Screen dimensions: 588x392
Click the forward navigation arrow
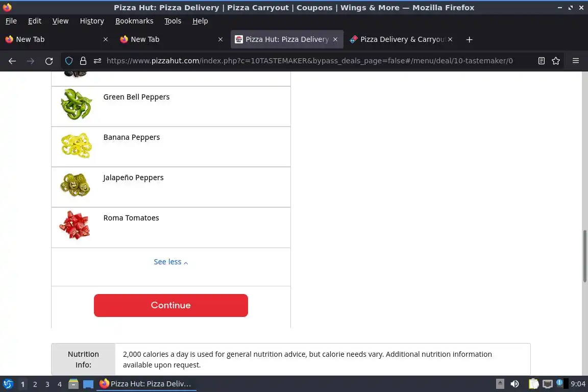coord(31,61)
